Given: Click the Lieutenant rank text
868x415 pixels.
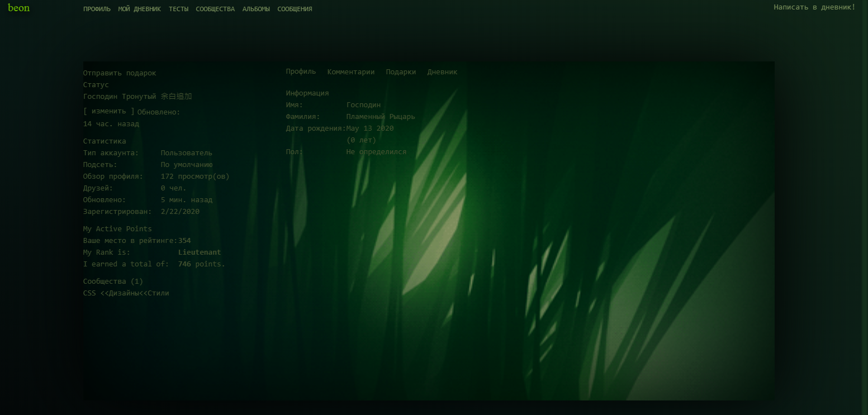Looking at the screenshot, I should (x=199, y=252).
